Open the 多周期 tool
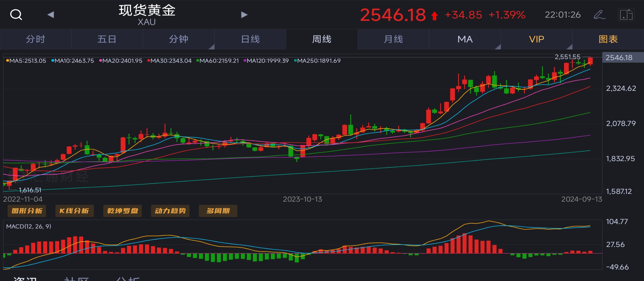Viewport: 644px width, 281px height. tap(218, 211)
